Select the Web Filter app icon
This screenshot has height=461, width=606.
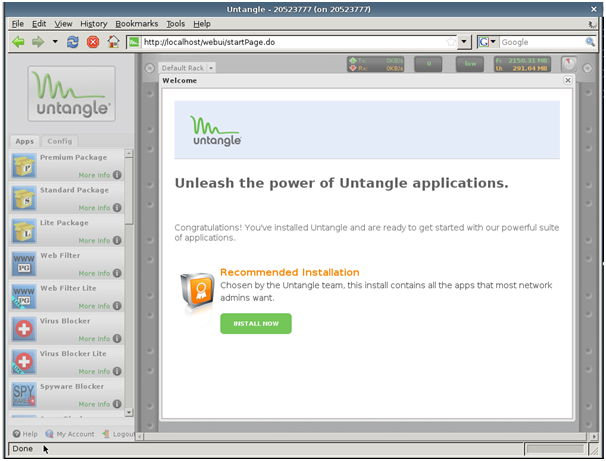point(24,264)
